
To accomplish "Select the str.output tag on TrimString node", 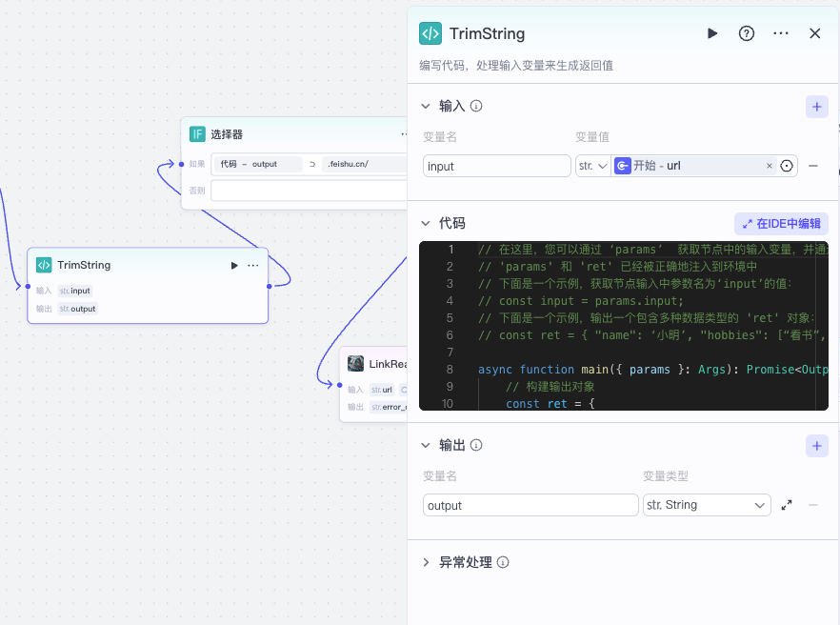I will pyautogui.click(x=78, y=309).
